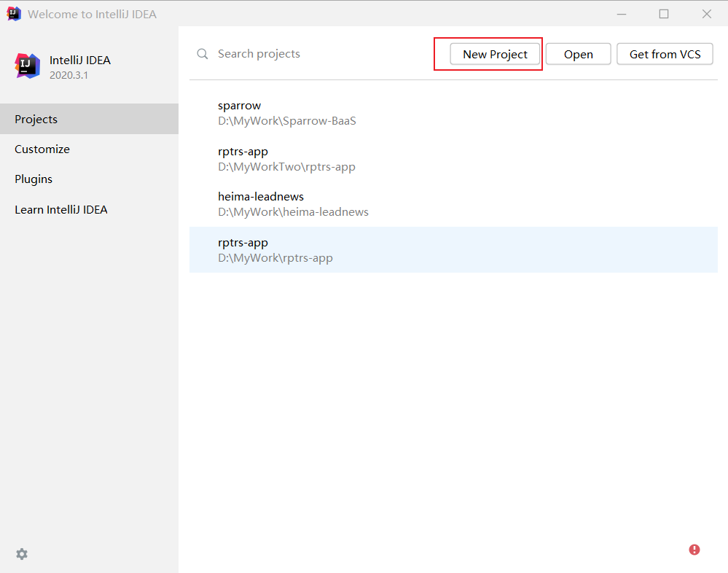Viewport: 728px width, 573px height.
Task: Click the search magnifier icon
Action: coord(203,54)
